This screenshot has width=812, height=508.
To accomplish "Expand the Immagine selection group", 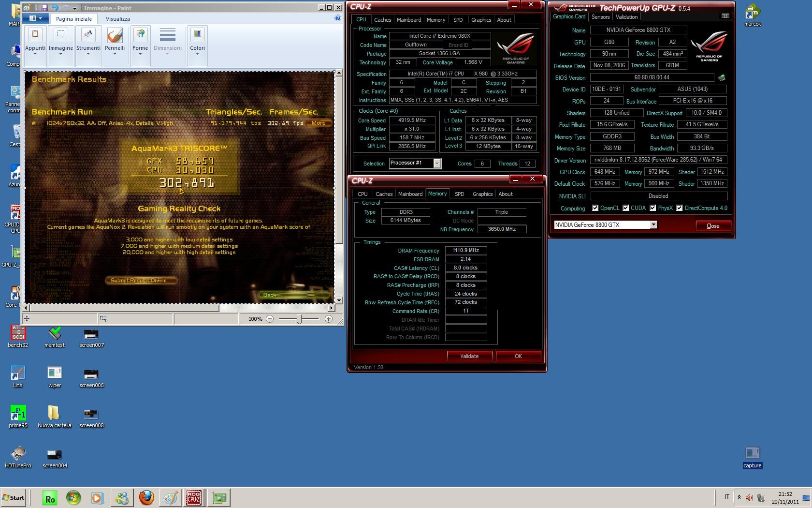I will pyautogui.click(x=60, y=46).
